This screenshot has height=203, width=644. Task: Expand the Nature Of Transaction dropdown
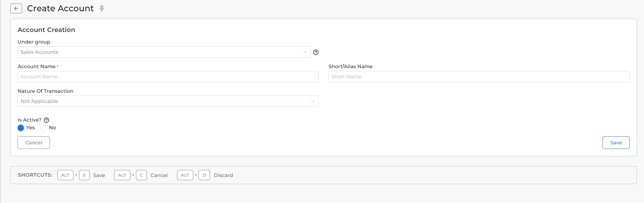point(168,101)
